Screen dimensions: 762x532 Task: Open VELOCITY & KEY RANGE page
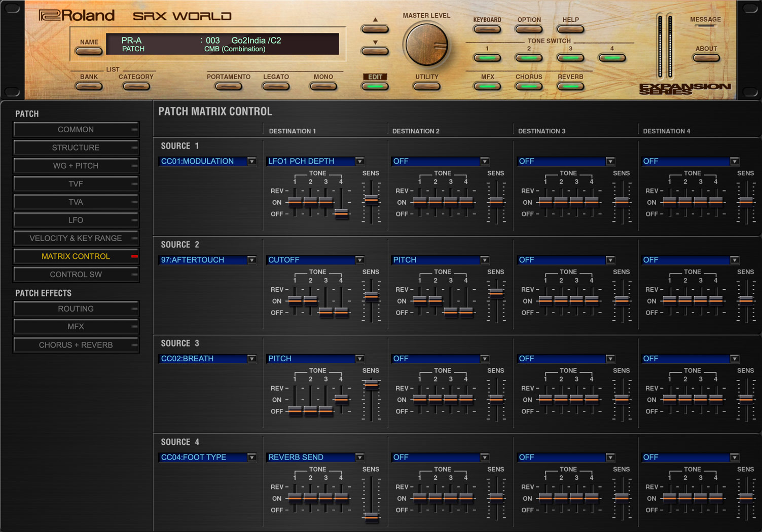(x=76, y=238)
